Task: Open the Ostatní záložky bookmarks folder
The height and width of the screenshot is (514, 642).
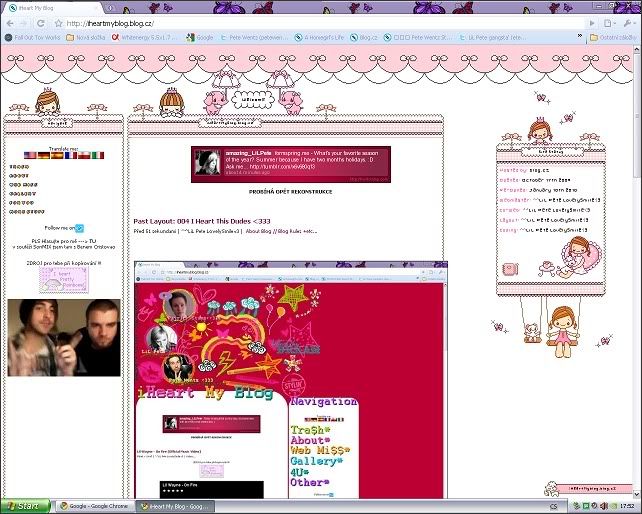Action: [x=612, y=38]
